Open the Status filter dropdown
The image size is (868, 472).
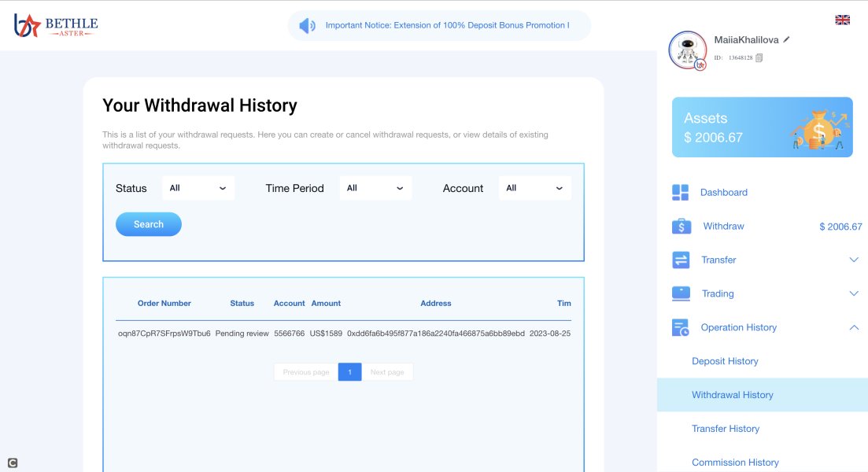[x=198, y=188]
